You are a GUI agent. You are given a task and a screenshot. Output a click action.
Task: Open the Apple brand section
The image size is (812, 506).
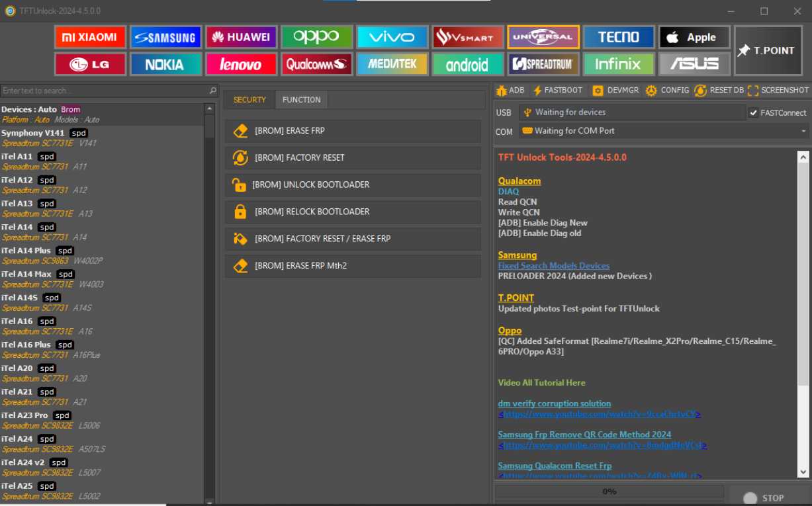(694, 37)
